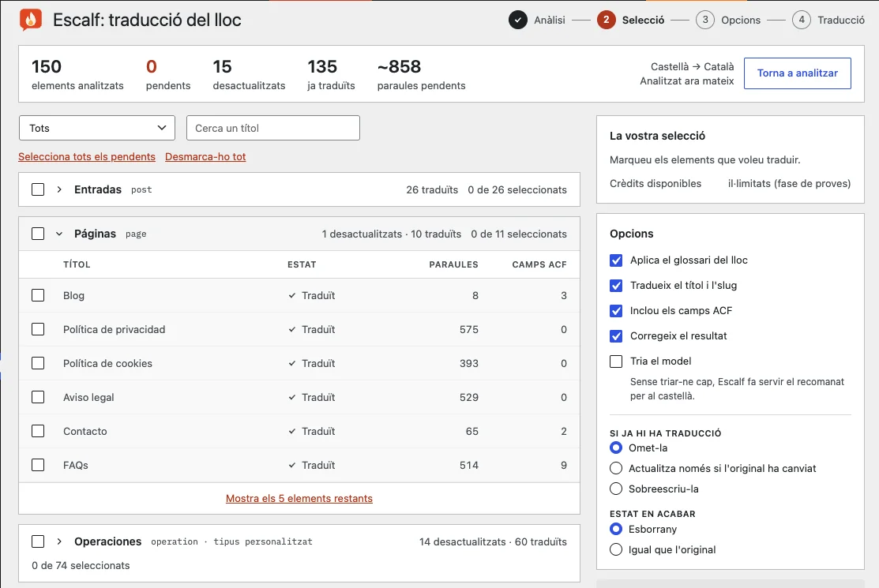Click the Traduït checkmark in FAQs row
The width and height of the screenshot is (879, 588).
coord(292,466)
